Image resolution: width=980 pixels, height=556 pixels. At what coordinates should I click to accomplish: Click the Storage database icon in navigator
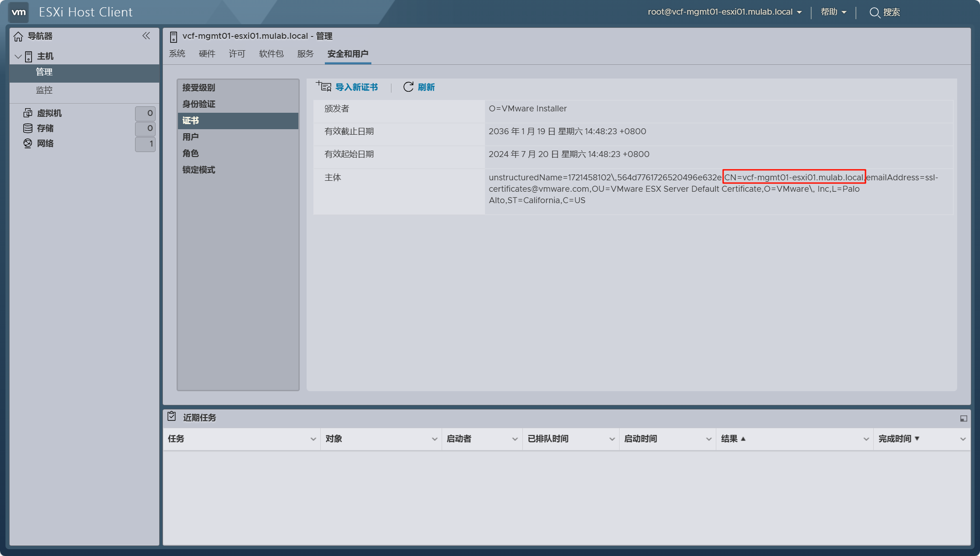click(x=28, y=128)
